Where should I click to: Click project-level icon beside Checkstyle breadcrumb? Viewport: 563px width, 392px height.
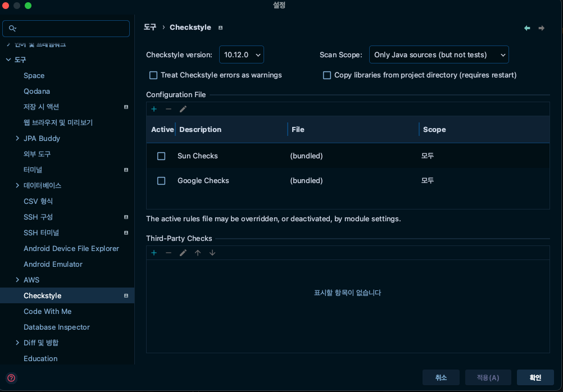coord(220,28)
